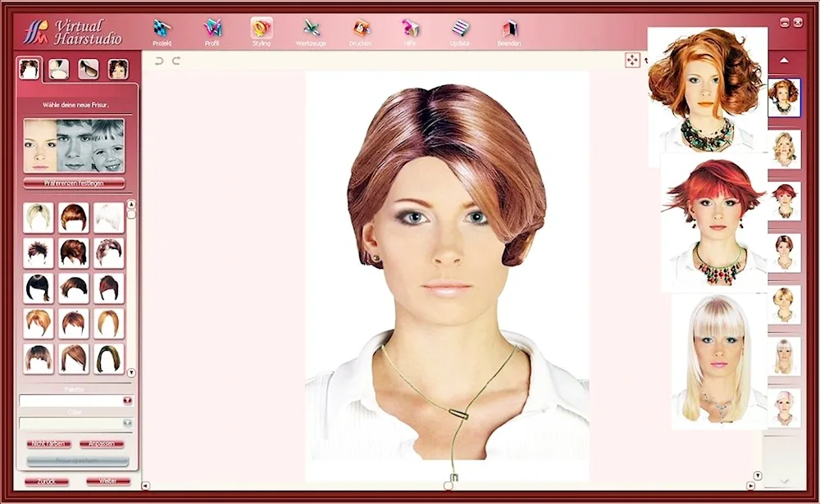Click the redo arrow above the canvas
Screen dimensions: 820x504
[176, 61]
